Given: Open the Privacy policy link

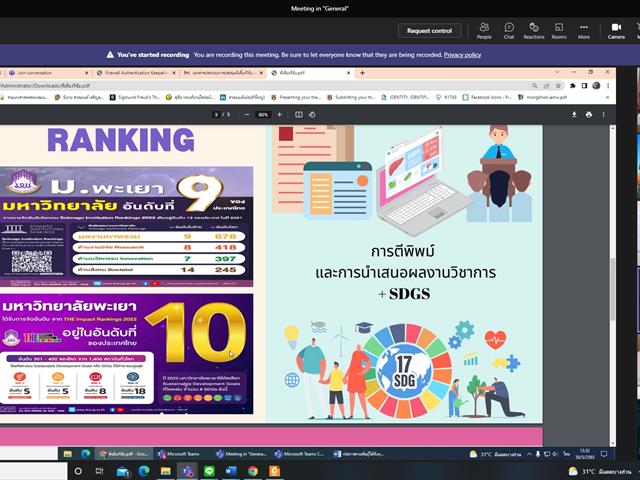Looking at the screenshot, I should (x=462, y=55).
